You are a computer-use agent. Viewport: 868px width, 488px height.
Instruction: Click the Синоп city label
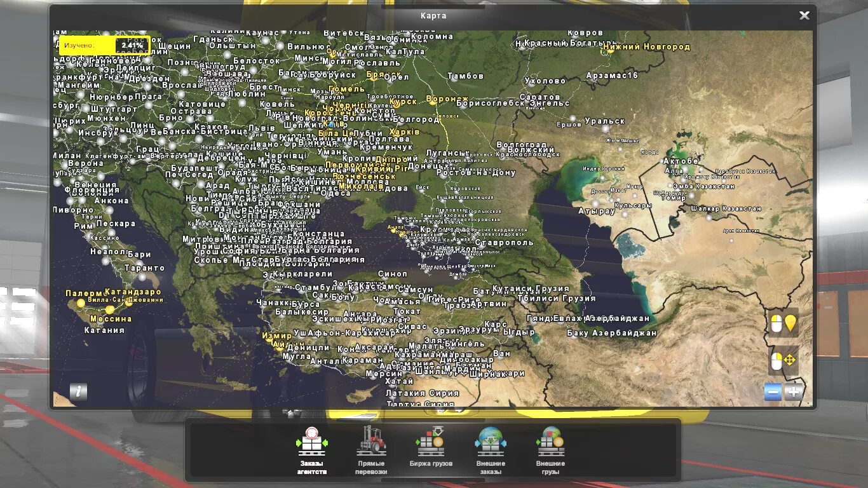[x=392, y=274]
